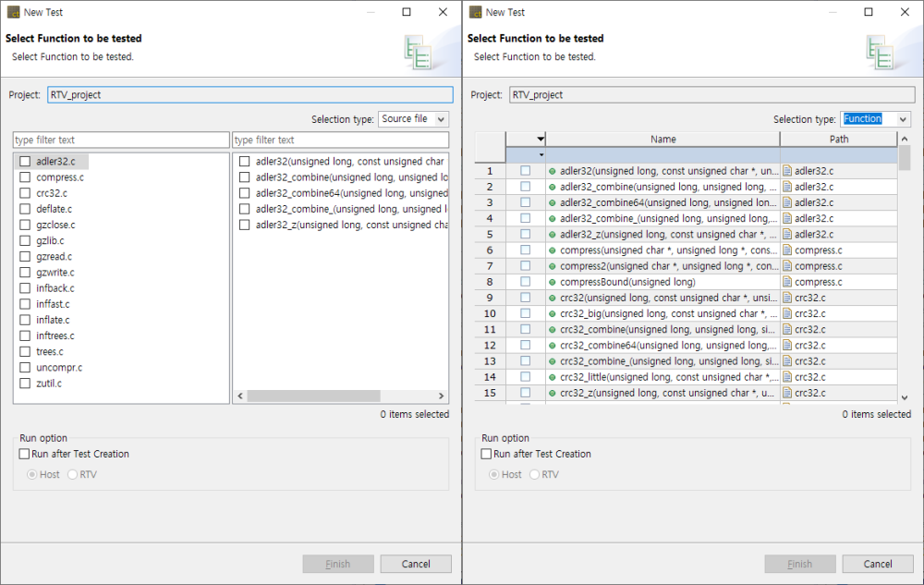Click Cancel button in right dialog

tap(878, 564)
